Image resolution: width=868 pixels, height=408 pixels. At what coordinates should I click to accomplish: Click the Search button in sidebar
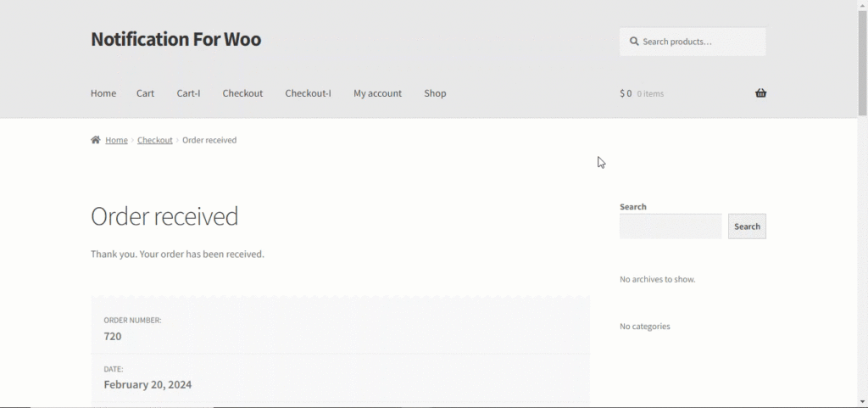pyautogui.click(x=747, y=226)
